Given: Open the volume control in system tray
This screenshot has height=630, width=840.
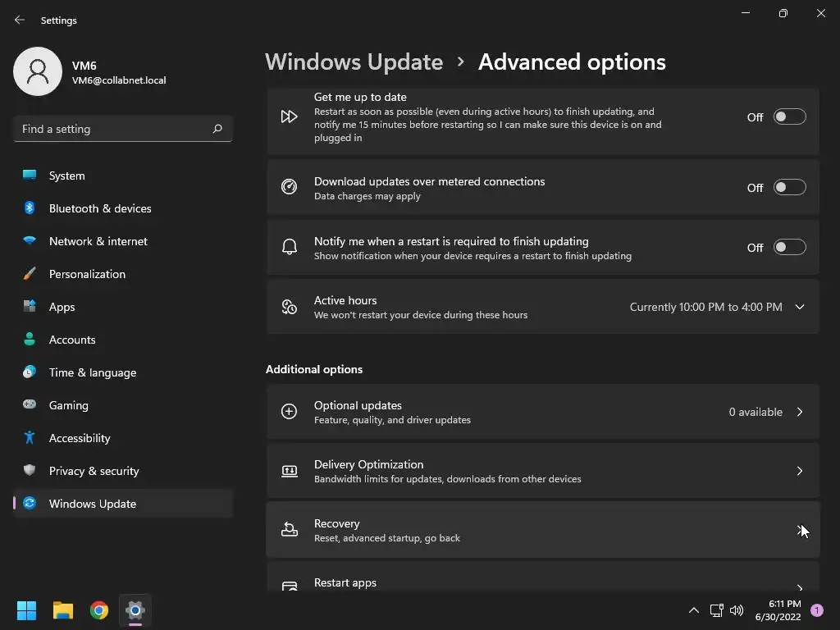Looking at the screenshot, I should [x=737, y=610].
